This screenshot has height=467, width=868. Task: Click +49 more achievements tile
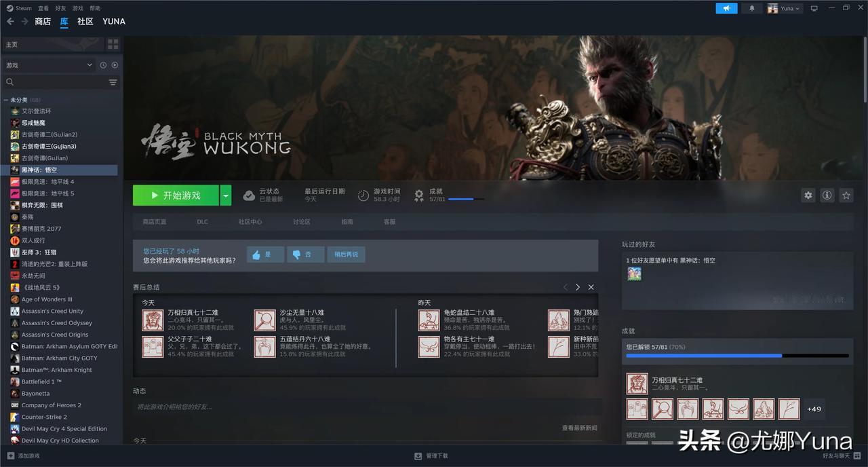pos(814,409)
